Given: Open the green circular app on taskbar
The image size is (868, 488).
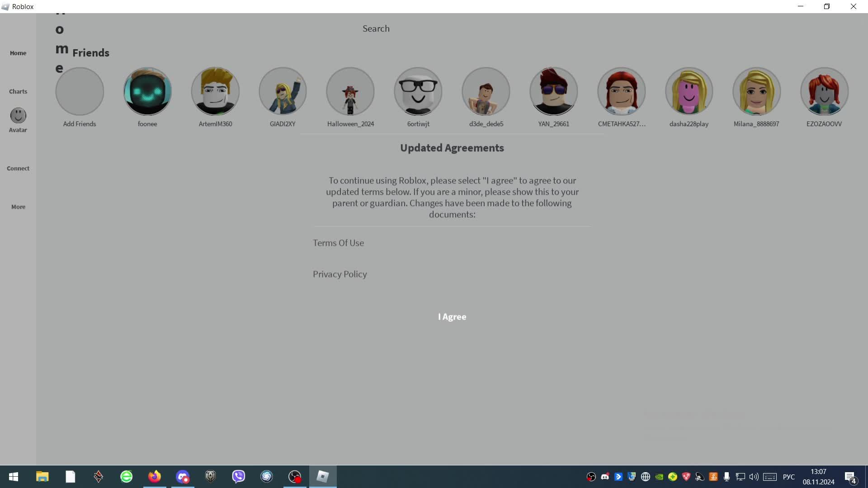Looking at the screenshot, I should click(x=127, y=477).
